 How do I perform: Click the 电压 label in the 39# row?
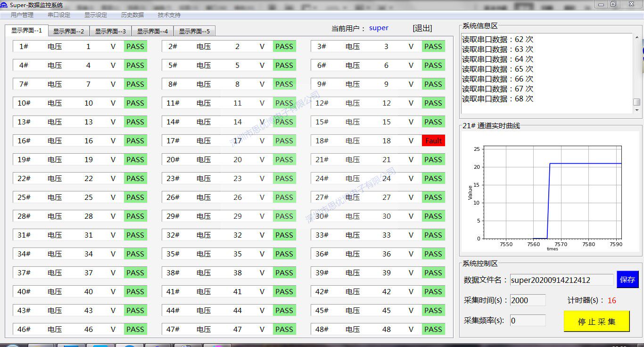[353, 273]
